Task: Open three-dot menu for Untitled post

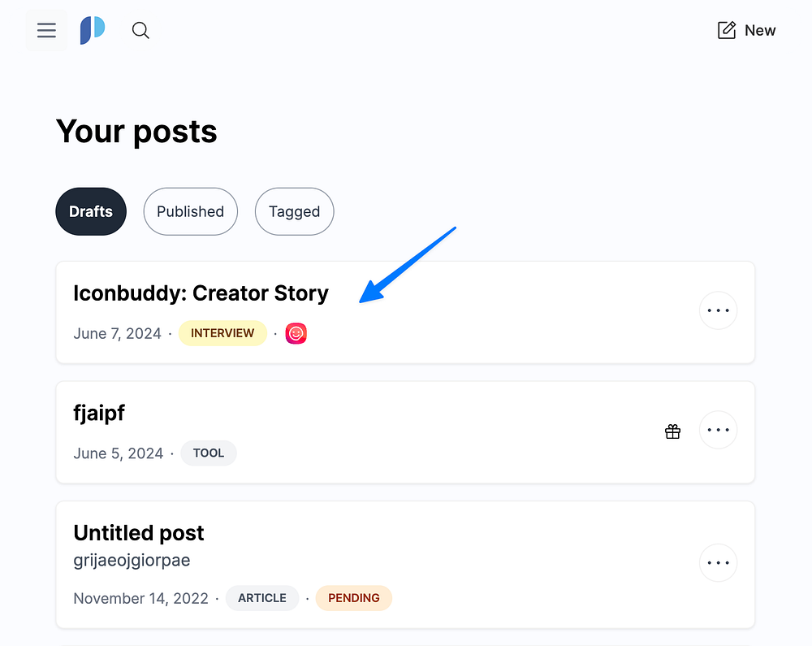Action: [718, 562]
